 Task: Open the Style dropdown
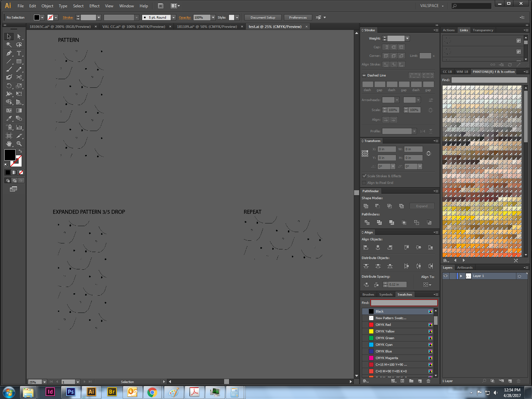click(x=237, y=18)
